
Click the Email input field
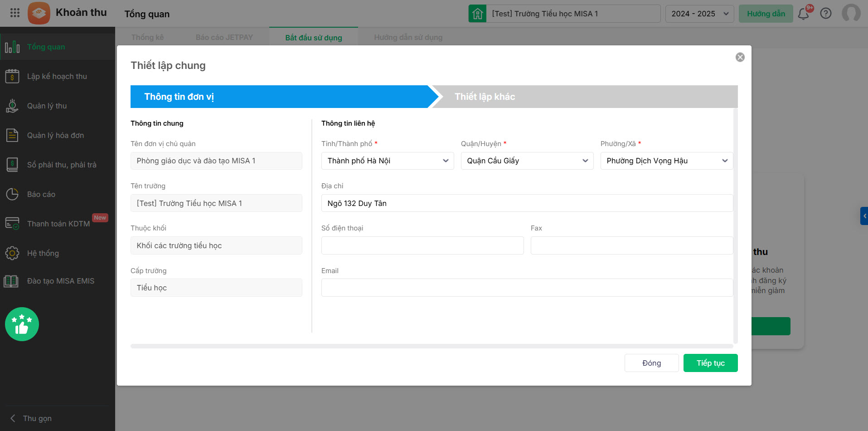coord(527,288)
